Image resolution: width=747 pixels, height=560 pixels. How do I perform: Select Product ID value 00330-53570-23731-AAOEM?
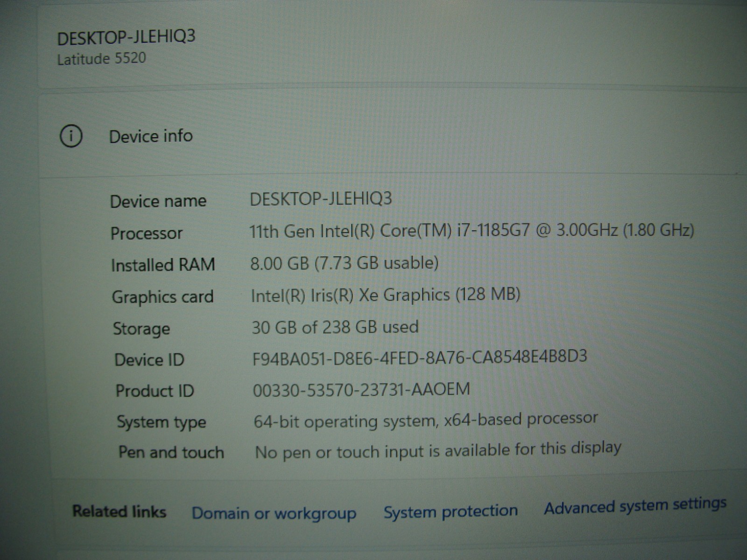click(361, 389)
